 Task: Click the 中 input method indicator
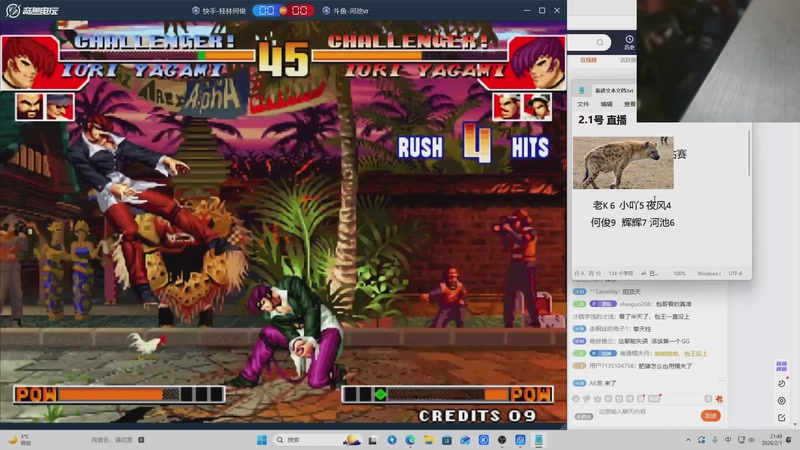(728, 440)
